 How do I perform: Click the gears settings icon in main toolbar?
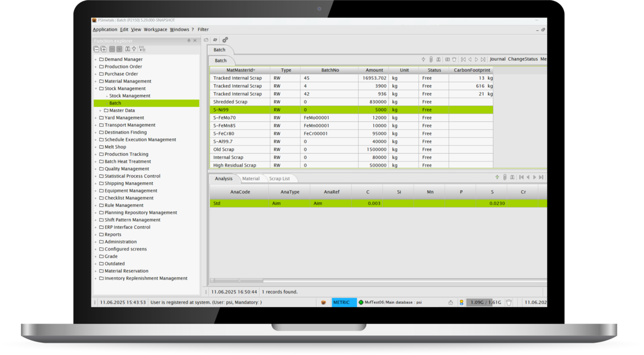(x=225, y=40)
